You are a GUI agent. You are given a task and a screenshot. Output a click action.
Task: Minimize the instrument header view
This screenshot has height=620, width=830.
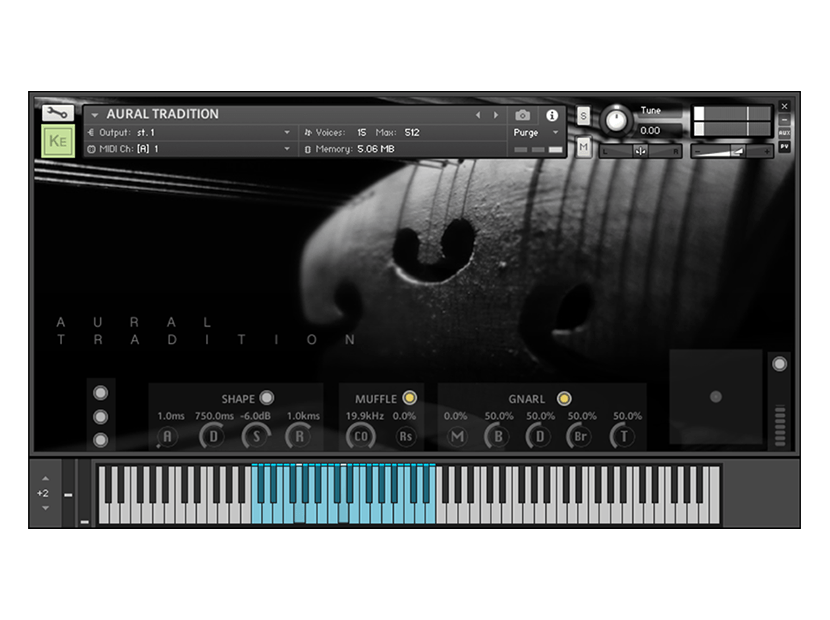[784, 120]
